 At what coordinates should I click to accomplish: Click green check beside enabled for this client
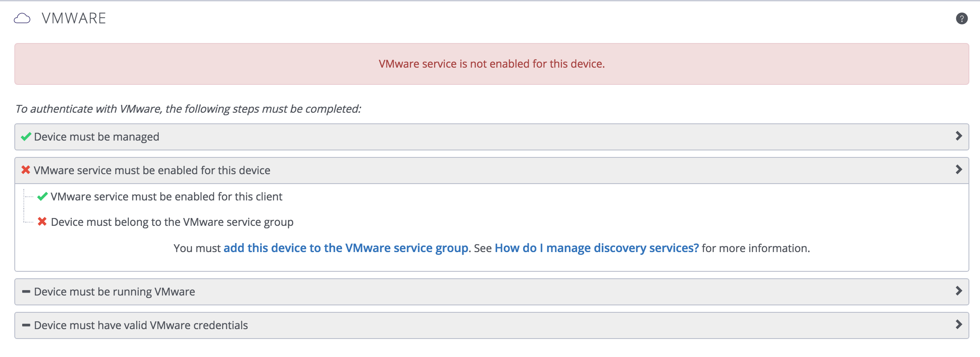click(x=42, y=196)
